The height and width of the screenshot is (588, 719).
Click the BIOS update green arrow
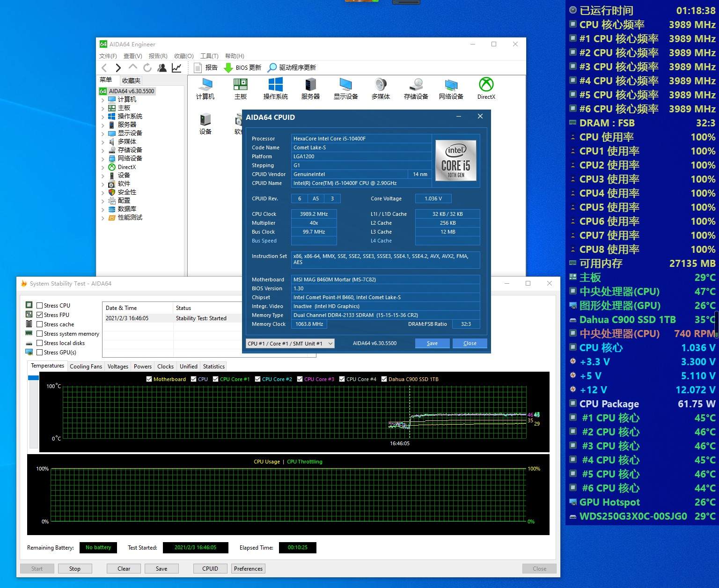pos(228,68)
